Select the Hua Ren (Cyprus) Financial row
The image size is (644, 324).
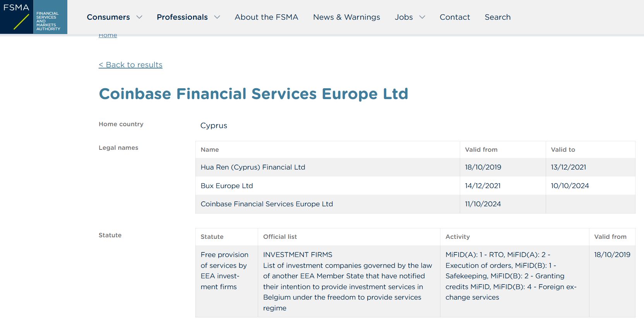pos(253,167)
